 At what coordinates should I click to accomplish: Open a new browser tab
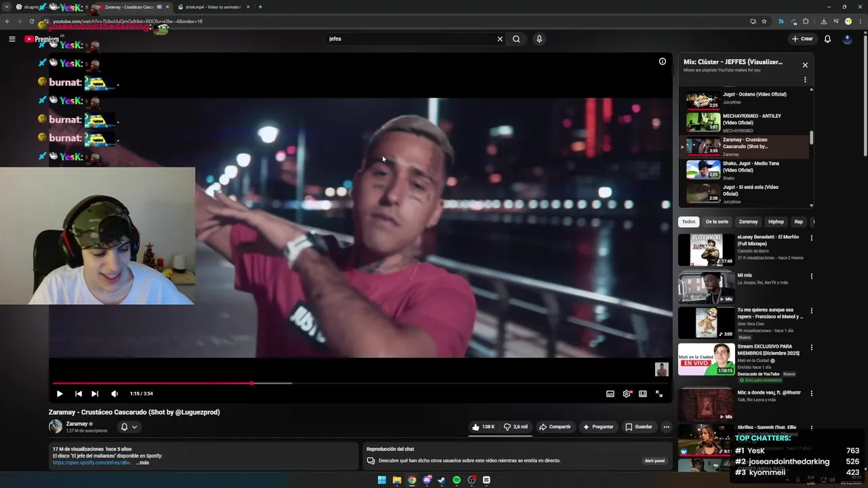tap(260, 7)
